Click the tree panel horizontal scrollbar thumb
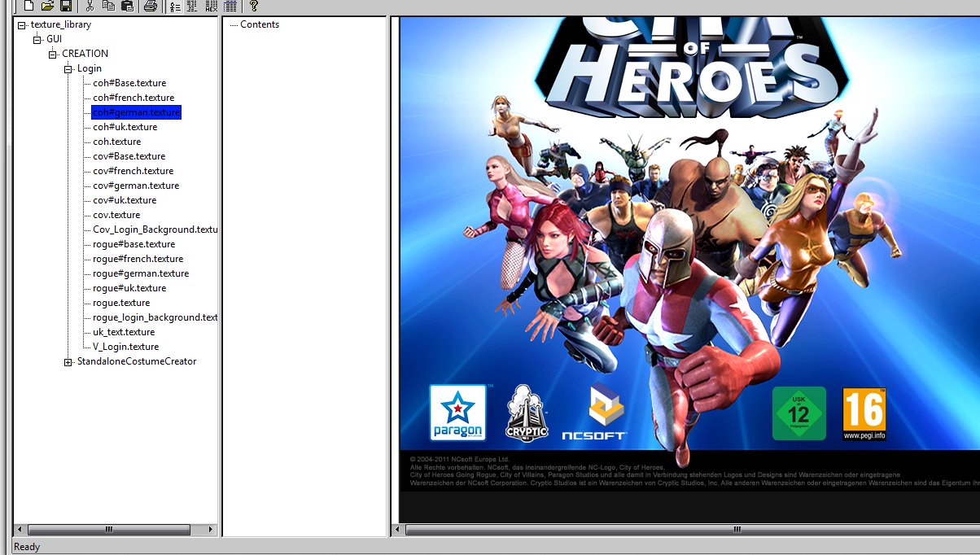980x555 pixels. [x=109, y=530]
